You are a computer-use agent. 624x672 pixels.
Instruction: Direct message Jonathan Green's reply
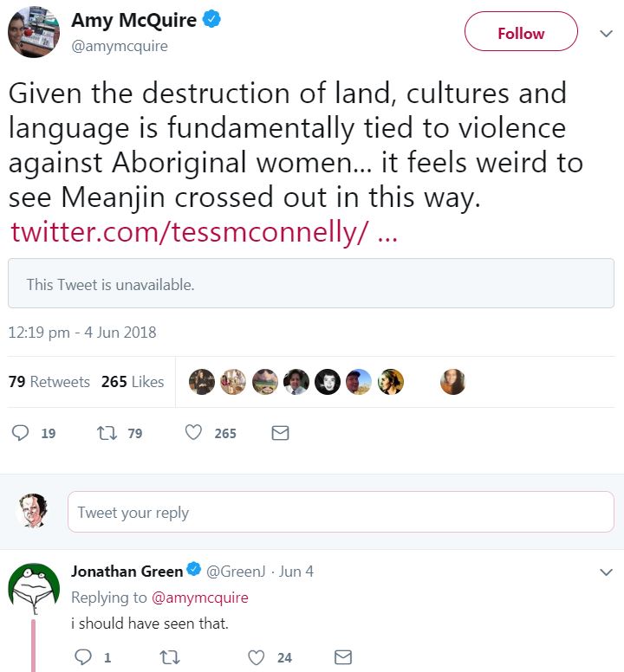(343, 658)
